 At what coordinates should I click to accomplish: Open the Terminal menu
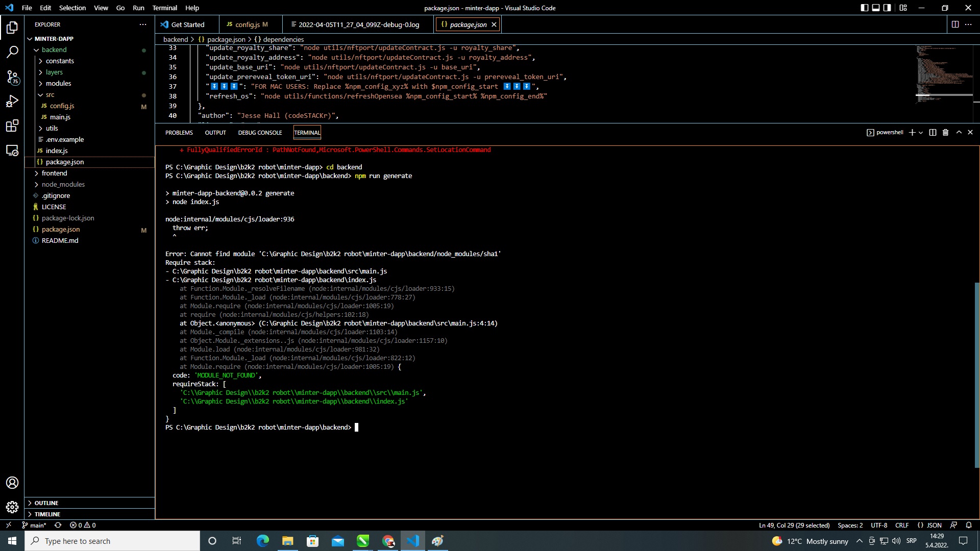point(164,8)
